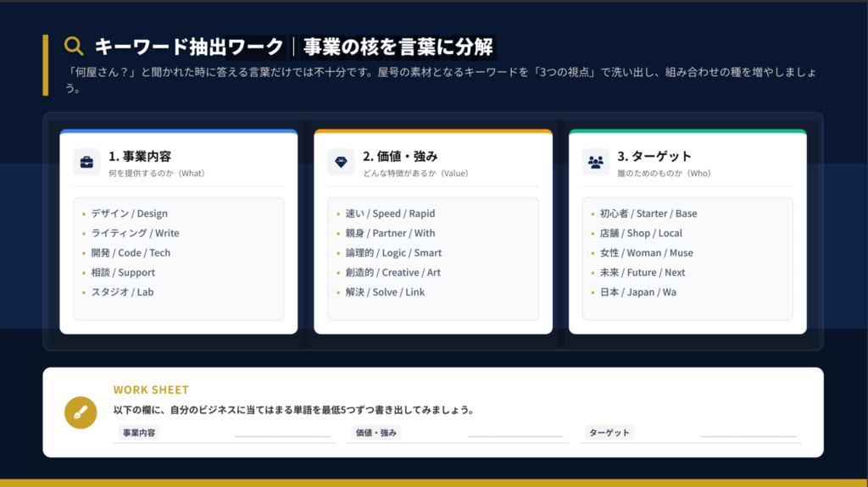Click the キーワード抽出ワーク slide title
The image size is (868, 487).
click(x=188, y=47)
